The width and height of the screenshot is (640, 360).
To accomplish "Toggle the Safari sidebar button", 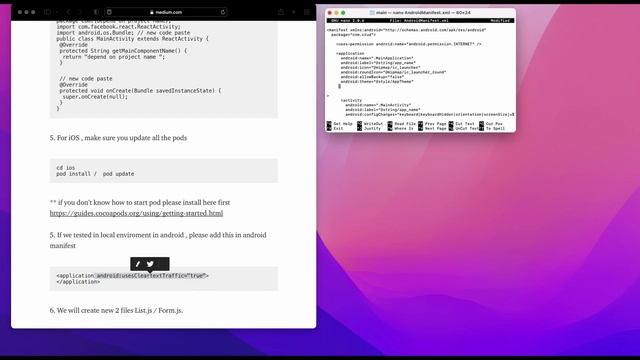I will 47,12.
